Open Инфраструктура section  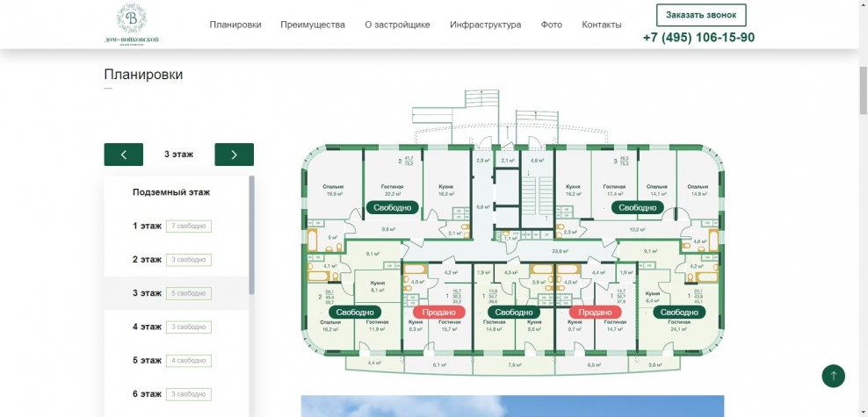click(x=485, y=25)
